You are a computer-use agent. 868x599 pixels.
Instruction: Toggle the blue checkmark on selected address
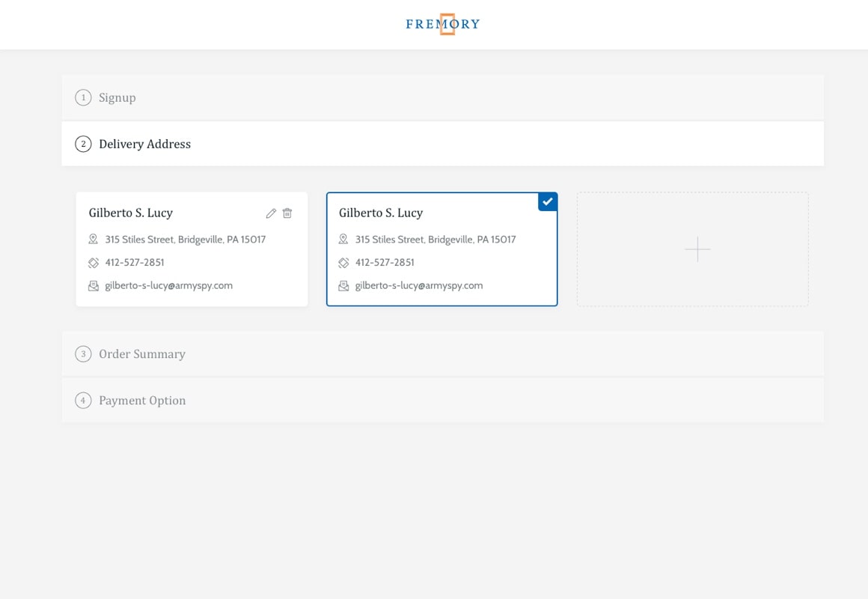[548, 201]
